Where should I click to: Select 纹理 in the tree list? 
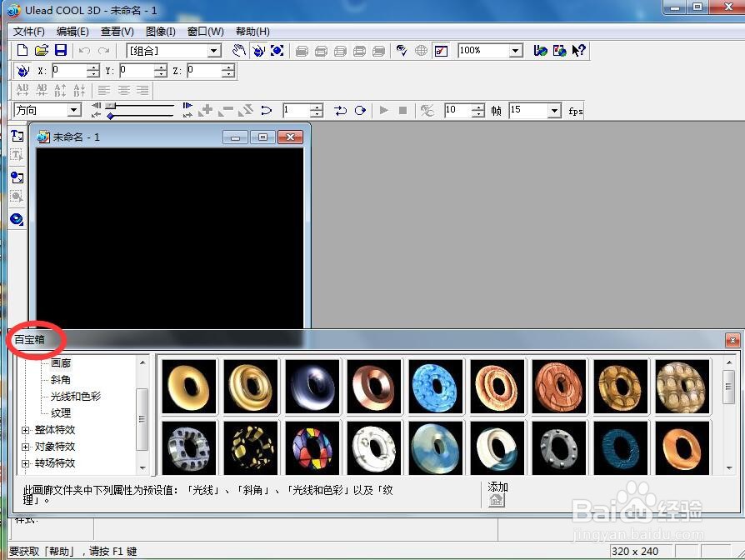click(x=60, y=412)
